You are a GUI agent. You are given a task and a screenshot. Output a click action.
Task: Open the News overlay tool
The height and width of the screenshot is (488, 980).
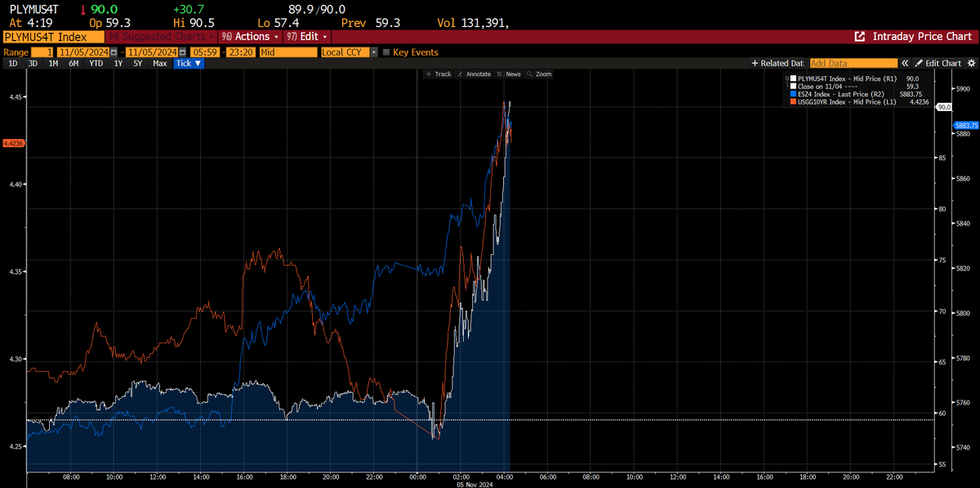point(509,74)
